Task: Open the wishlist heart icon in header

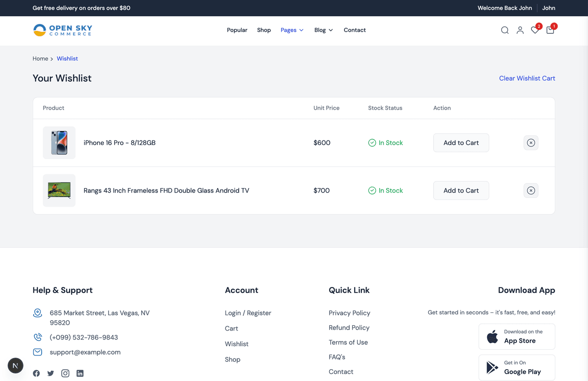Action: (x=535, y=30)
